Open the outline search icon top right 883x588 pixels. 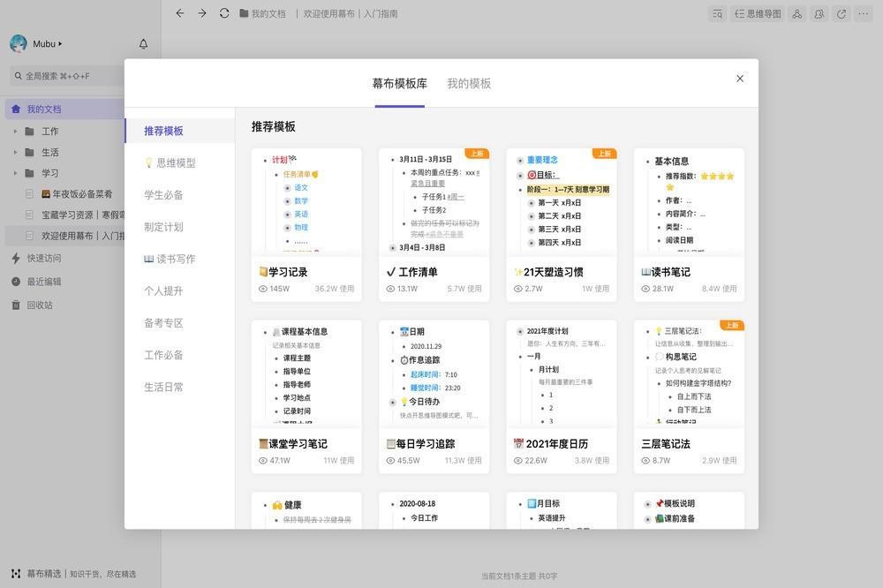coord(717,14)
